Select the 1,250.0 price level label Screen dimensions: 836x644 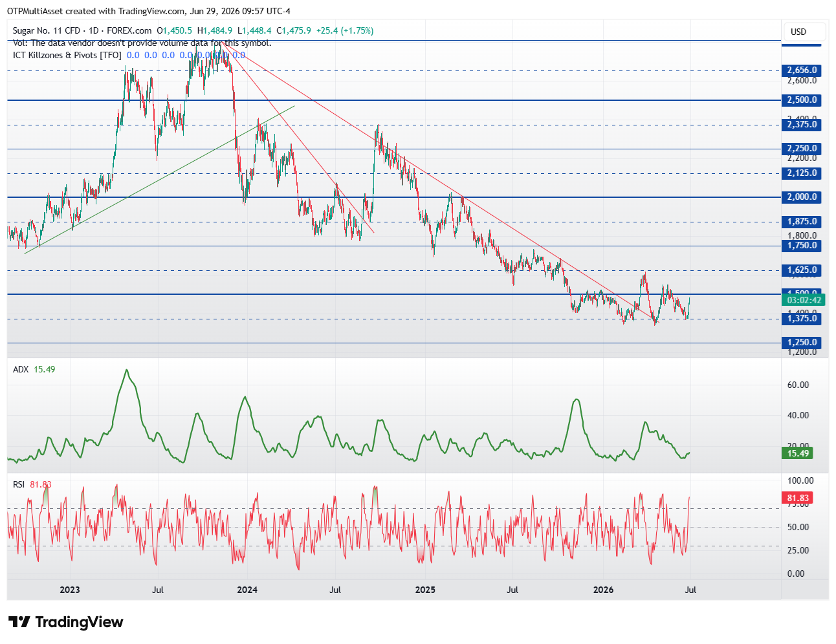802,343
